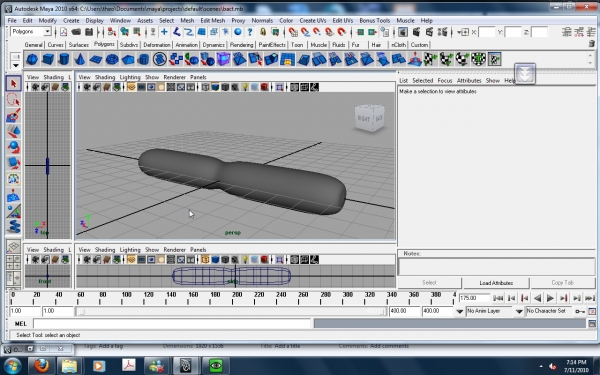This screenshot has width=600, height=375.
Task: Play the animation backward
Action: pyautogui.click(x=538, y=298)
